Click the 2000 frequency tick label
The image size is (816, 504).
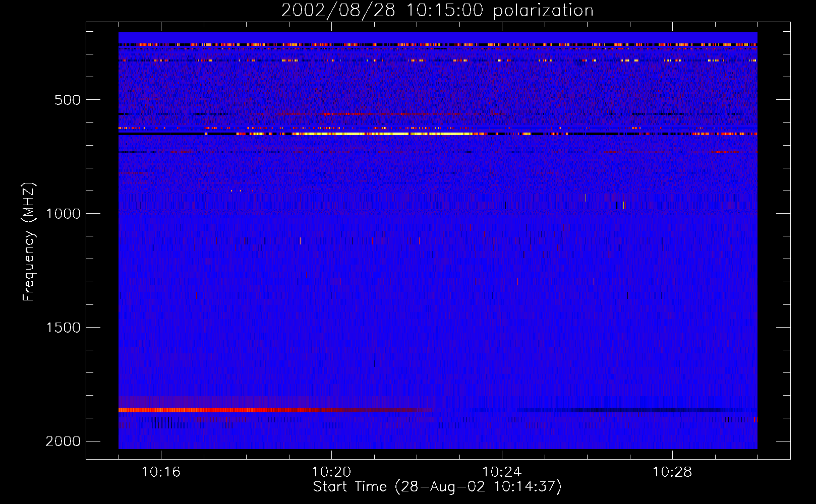pyautogui.click(x=63, y=442)
